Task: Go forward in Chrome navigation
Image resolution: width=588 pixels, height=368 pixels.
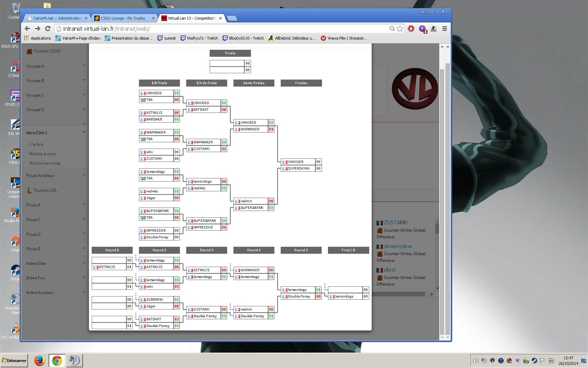Action: (x=38, y=29)
